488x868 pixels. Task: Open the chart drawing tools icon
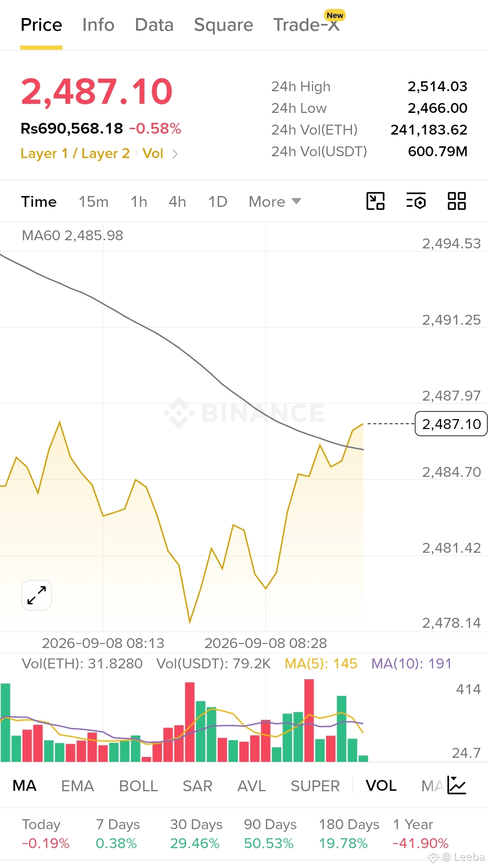[375, 201]
